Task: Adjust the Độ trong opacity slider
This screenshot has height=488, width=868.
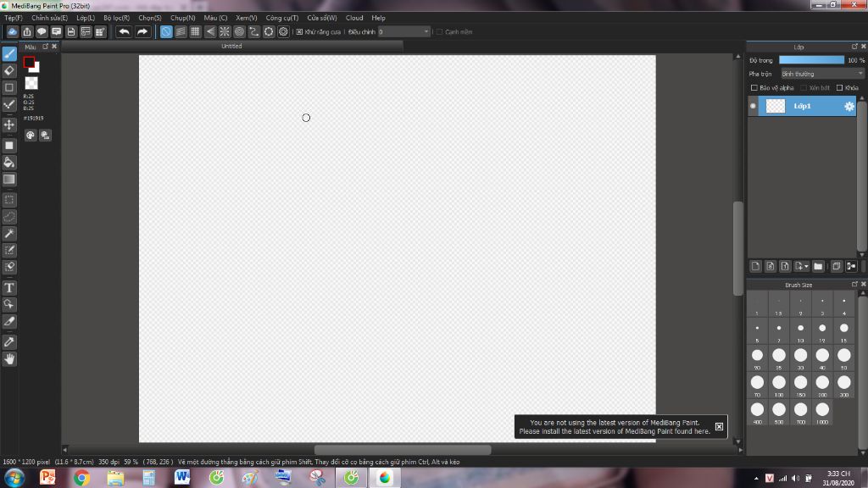Action: (811, 60)
